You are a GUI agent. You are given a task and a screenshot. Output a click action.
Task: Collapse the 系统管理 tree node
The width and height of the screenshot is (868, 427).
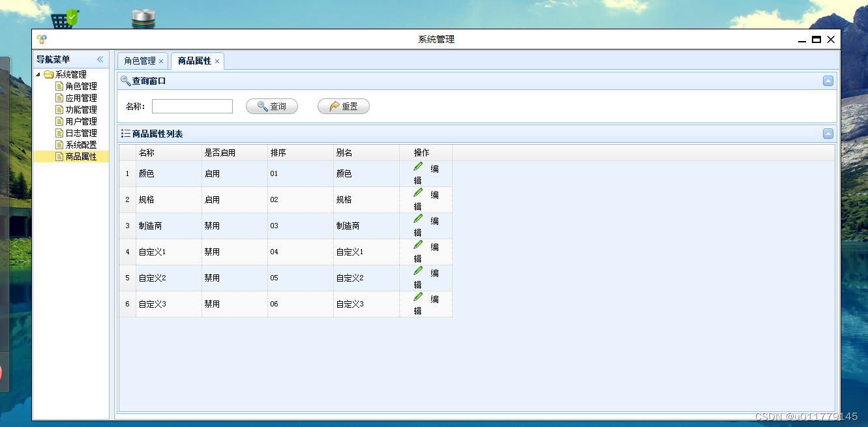point(39,74)
